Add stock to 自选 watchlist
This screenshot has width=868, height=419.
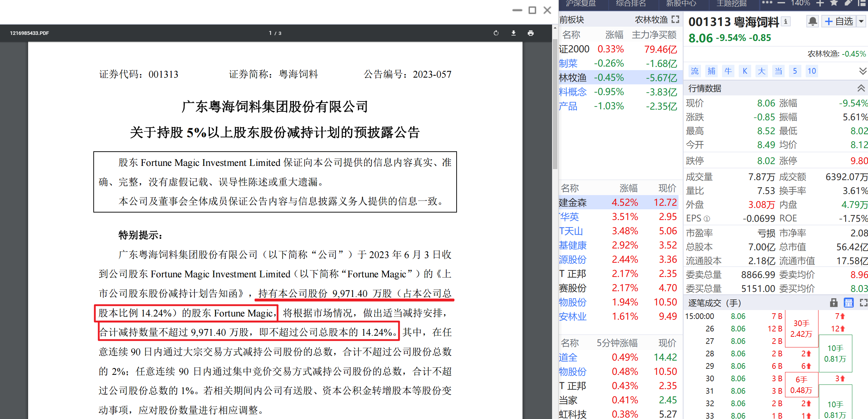coord(839,21)
